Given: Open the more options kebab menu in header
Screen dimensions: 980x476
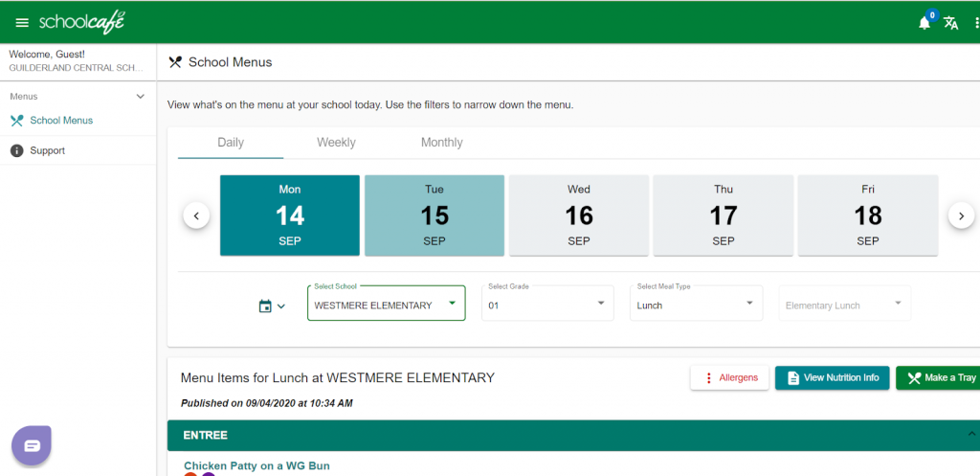Looking at the screenshot, I should pyautogui.click(x=976, y=23).
